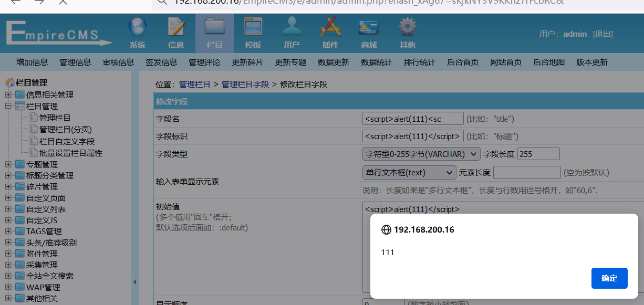The image size is (644, 305).
Task: Expand the 标题分类管理 tree node
Action: pos(8,176)
